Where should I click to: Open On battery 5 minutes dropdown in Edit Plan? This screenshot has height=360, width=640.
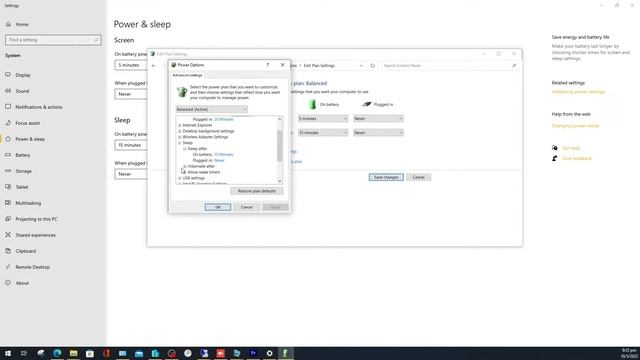point(323,119)
